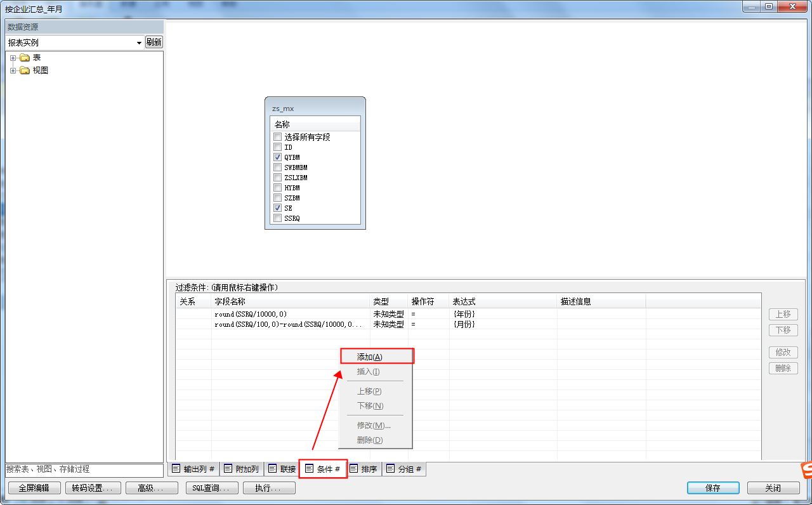Click the 表 folder icon in tree

pos(25,58)
